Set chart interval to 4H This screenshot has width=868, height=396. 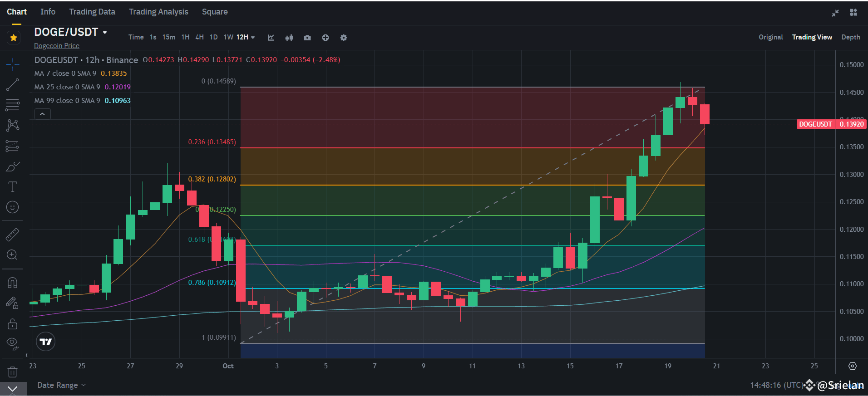(x=199, y=37)
